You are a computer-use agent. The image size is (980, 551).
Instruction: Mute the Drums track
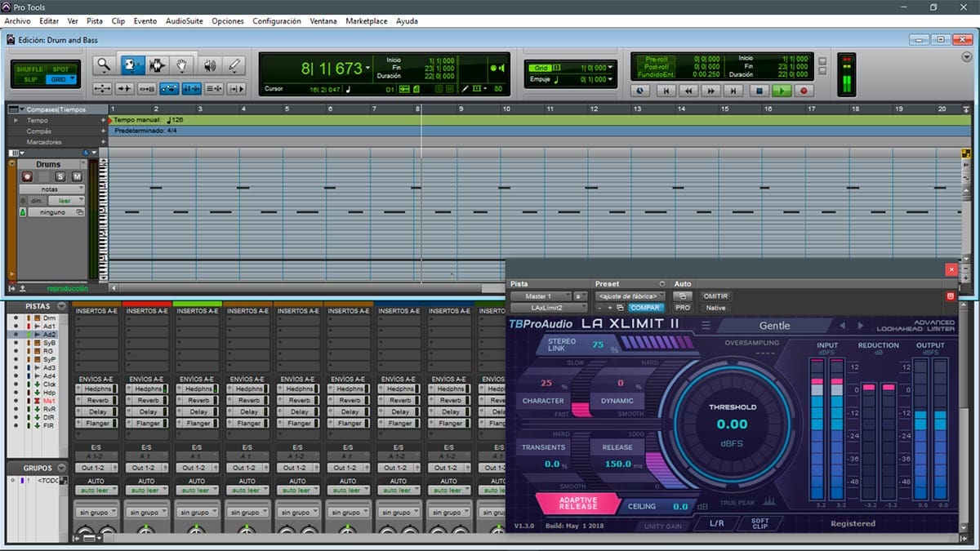(x=77, y=176)
